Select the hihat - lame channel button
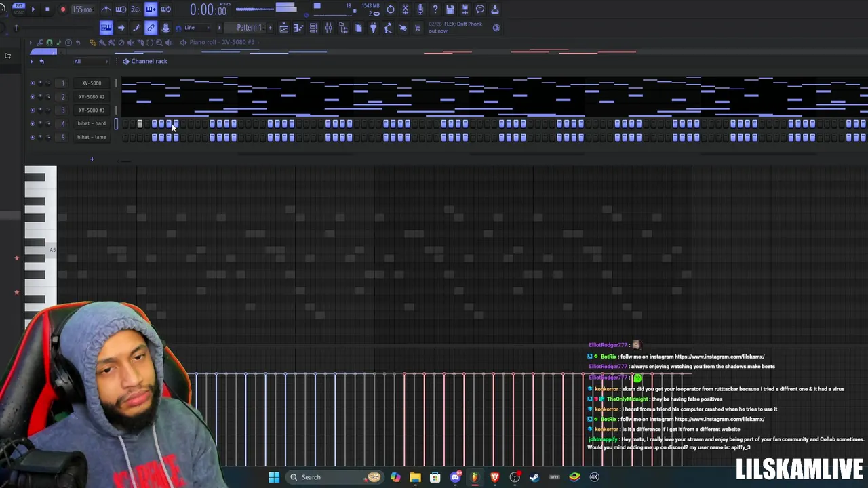The width and height of the screenshot is (868, 488). pos(92,137)
